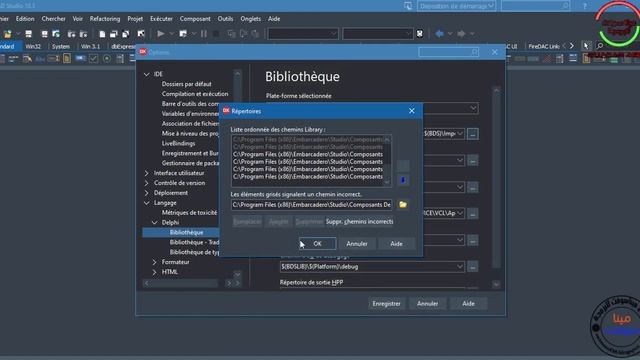The width and height of the screenshot is (640, 360).
Task: Switch to the System palette tab
Action: click(x=61, y=47)
